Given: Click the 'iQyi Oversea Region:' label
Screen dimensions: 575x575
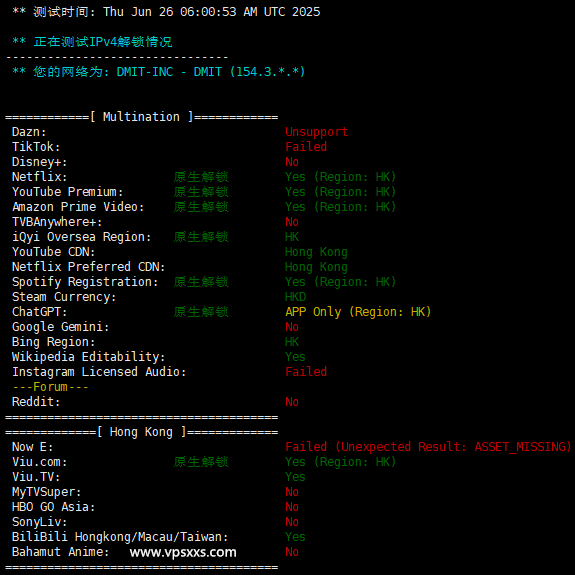Looking at the screenshot, I should coord(81,237).
